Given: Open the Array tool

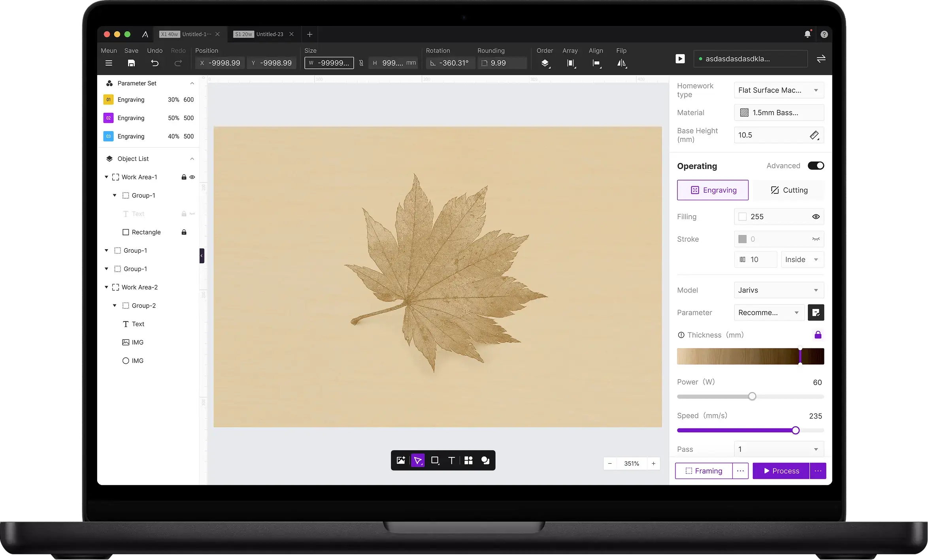Looking at the screenshot, I should pyautogui.click(x=571, y=63).
